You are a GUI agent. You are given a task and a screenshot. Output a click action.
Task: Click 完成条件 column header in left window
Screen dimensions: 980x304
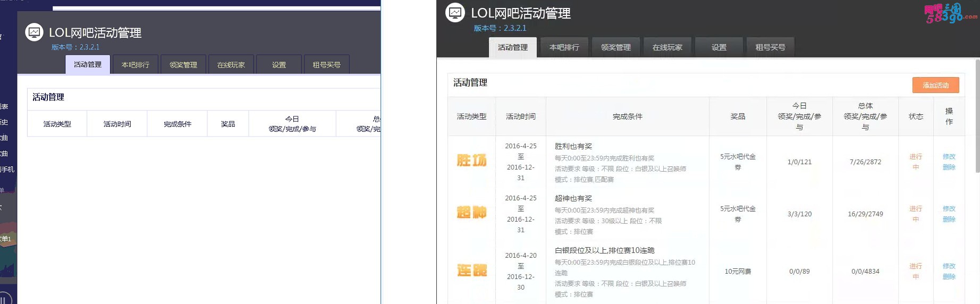coord(178,124)
